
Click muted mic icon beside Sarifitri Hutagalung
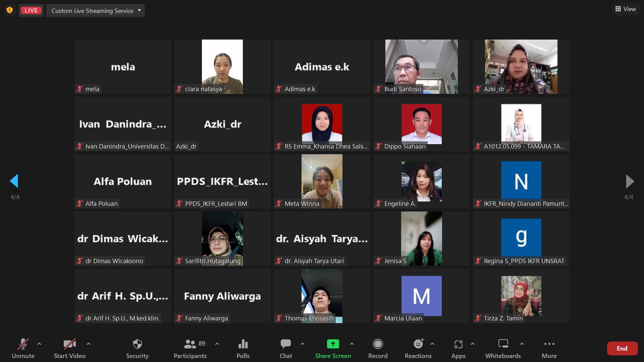(179, 261)
